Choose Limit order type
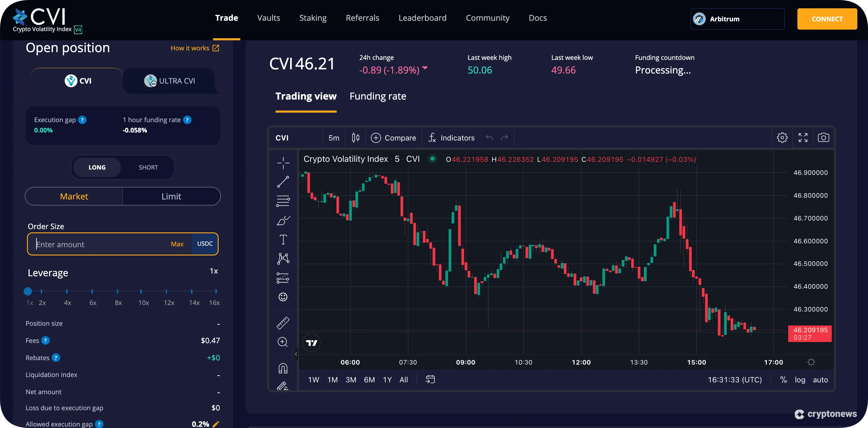 171,196
